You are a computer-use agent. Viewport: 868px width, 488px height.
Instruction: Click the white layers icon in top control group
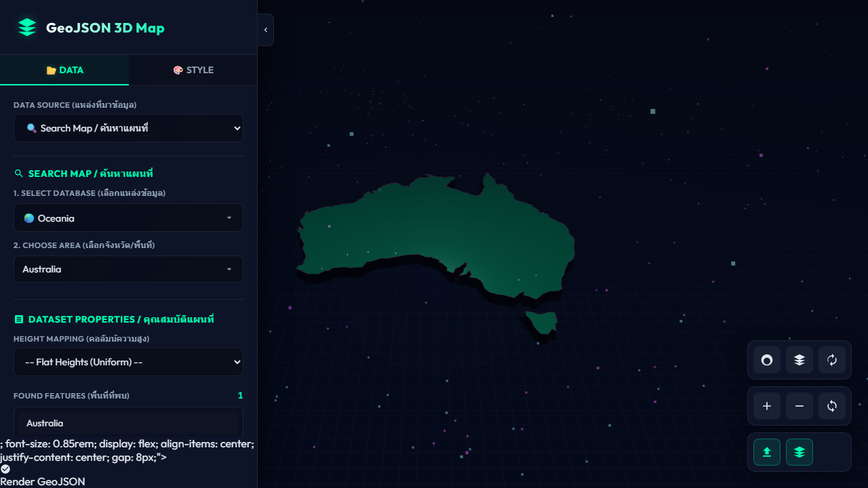(x=800, y=360)
